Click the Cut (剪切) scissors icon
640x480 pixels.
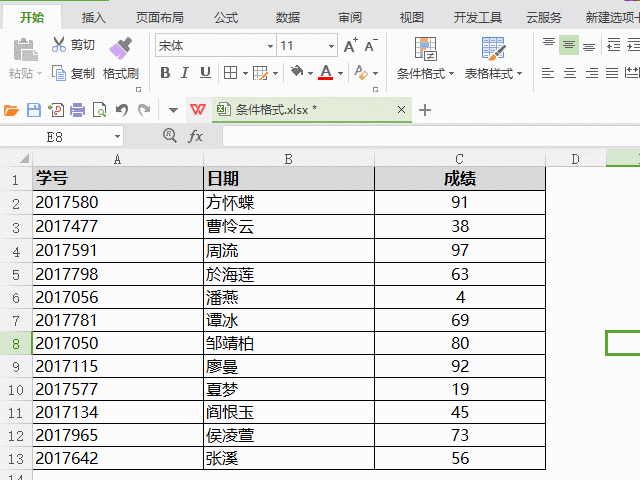pos(59,44)
